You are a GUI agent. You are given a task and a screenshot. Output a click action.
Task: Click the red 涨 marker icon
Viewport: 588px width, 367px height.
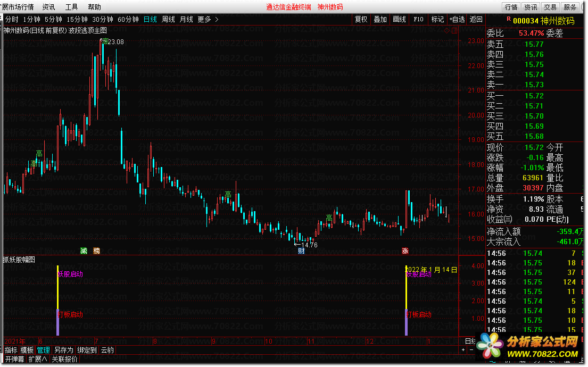(x=405, y=251)
